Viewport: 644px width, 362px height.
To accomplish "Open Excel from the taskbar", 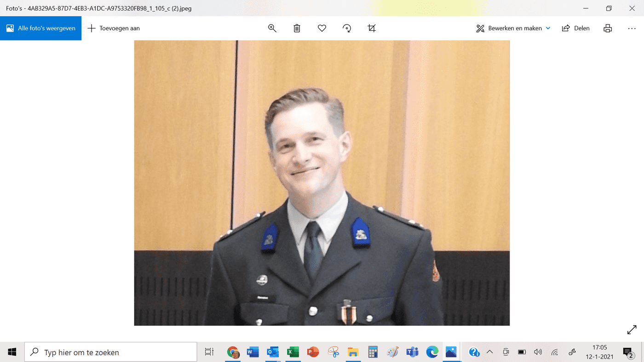I will [x=293, y=352].
